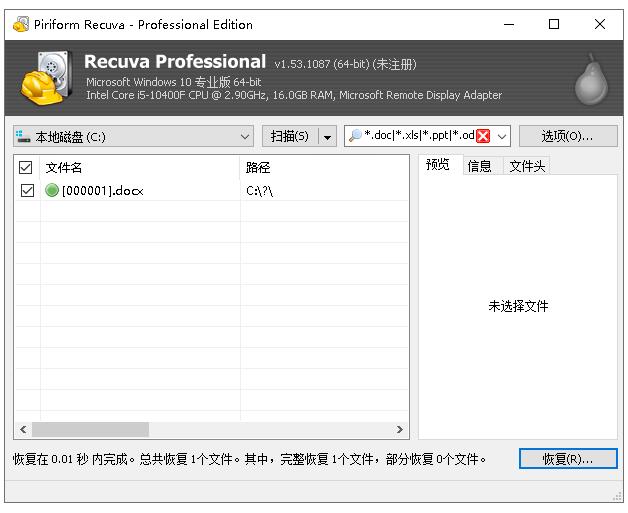Close the Recuva window
Image resolution: width=628 pixels, height=513 pixels.
point(600,24)
